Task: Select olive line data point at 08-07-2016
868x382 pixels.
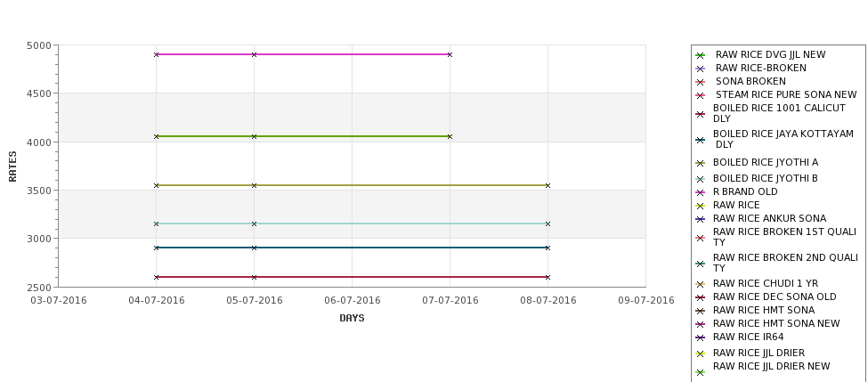Action: click(x=548, y=185)
